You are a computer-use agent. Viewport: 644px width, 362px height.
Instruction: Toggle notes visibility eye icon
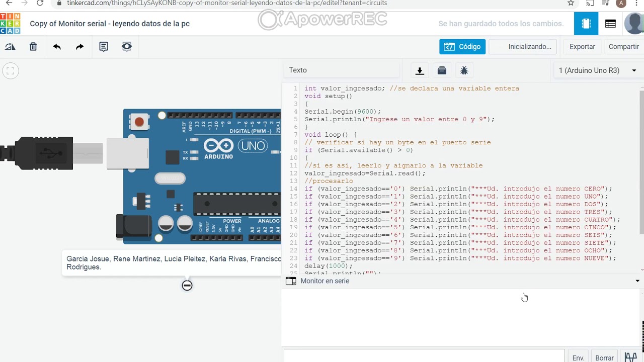(x=127, y=47)
